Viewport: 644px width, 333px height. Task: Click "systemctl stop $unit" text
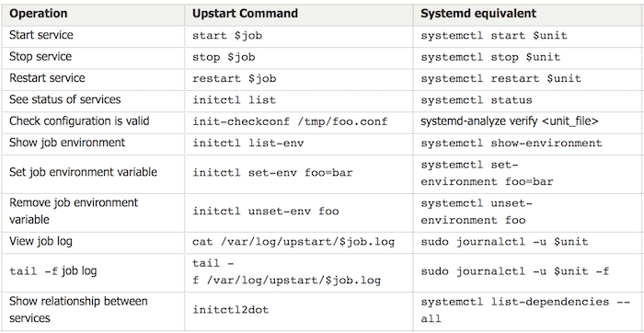coord(490,57)
